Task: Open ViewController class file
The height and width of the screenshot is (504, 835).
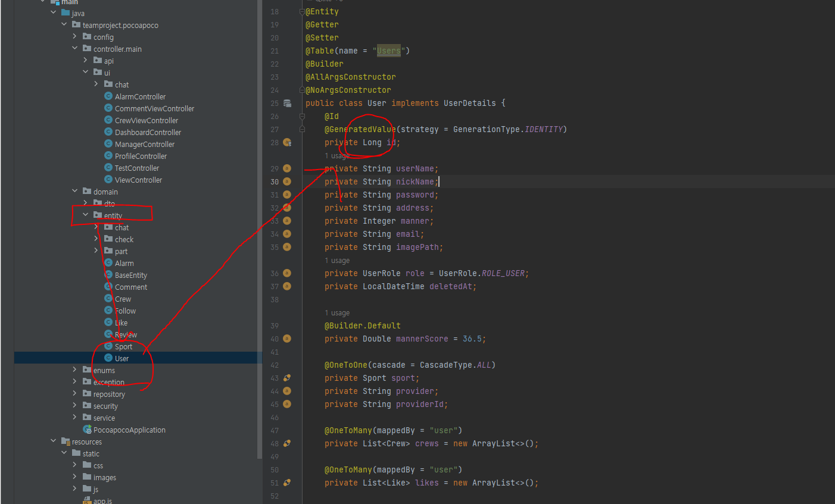Action: [x=138, y=180]
